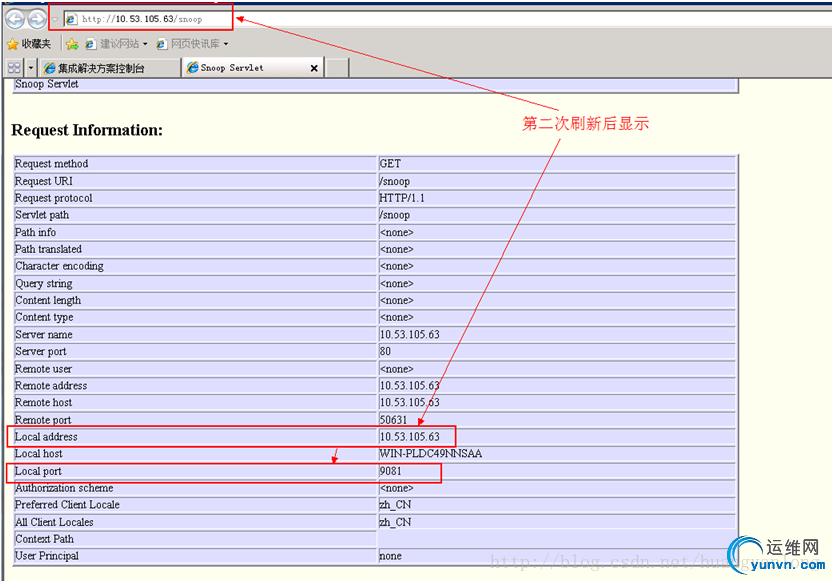Click the Authorization scheme label cell

click(195, 488)
